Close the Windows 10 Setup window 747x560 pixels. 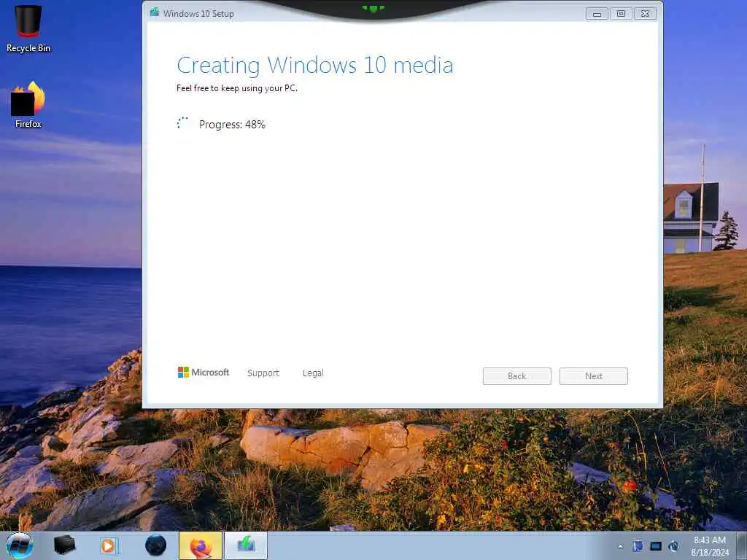(x=645, y=14)
